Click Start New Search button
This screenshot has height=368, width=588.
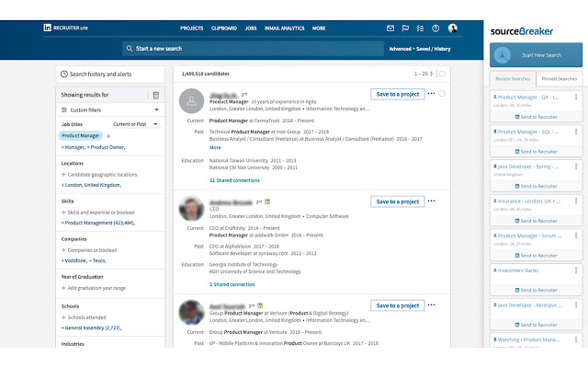[x=536, y=55]
